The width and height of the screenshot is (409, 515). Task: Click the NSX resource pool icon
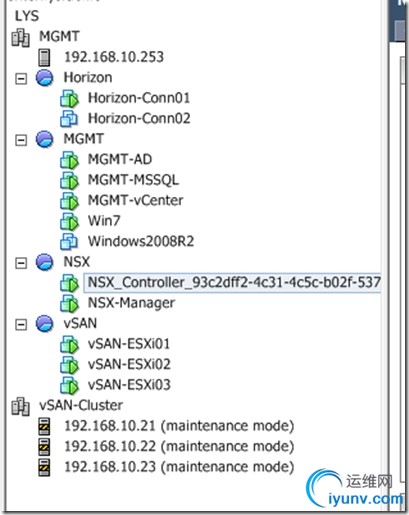tap(45, 262)
